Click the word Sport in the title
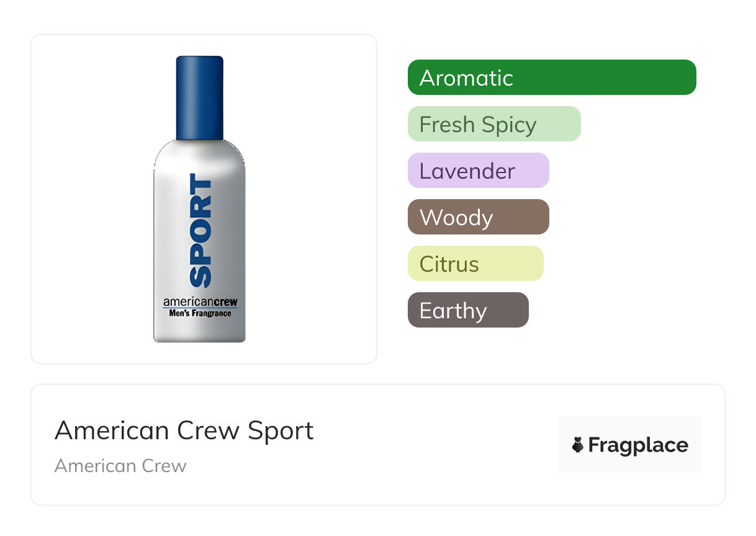Image resolution: width=756 pixels, height=536 pixels. click(281, 431)
